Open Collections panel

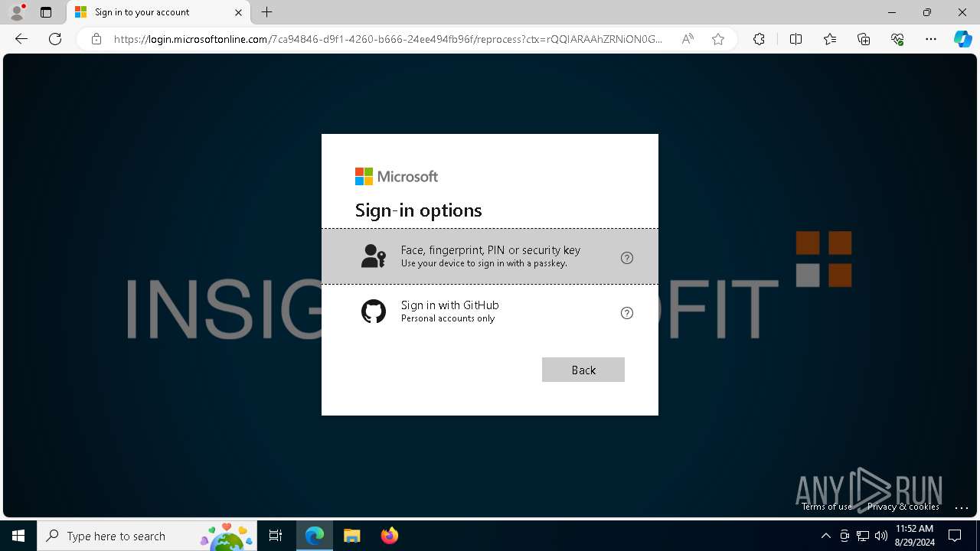tap(864, 39)
